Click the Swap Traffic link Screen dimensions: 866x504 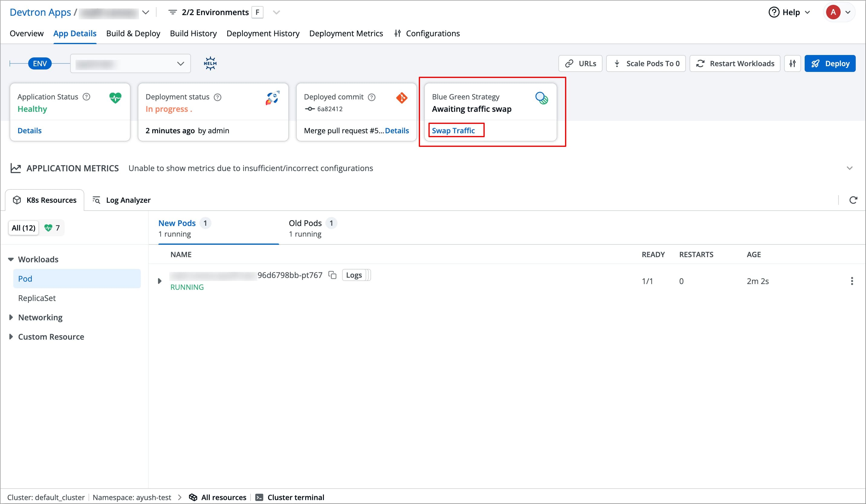453,131
